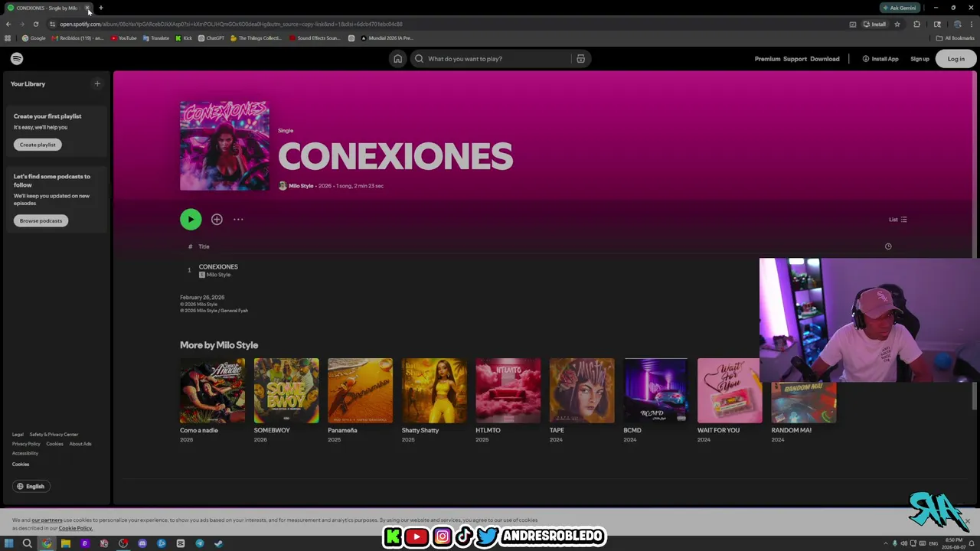Open the Panameña album cover

pos(360,390)
